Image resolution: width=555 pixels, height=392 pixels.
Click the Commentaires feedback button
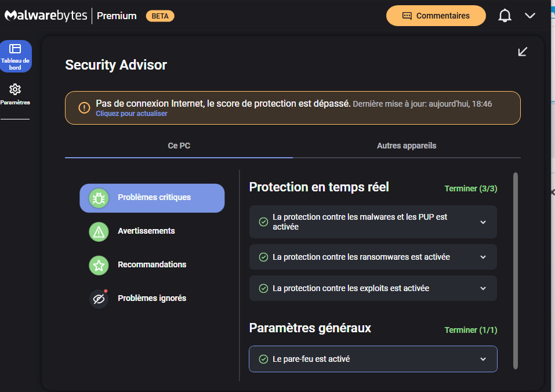coord(436,16)
